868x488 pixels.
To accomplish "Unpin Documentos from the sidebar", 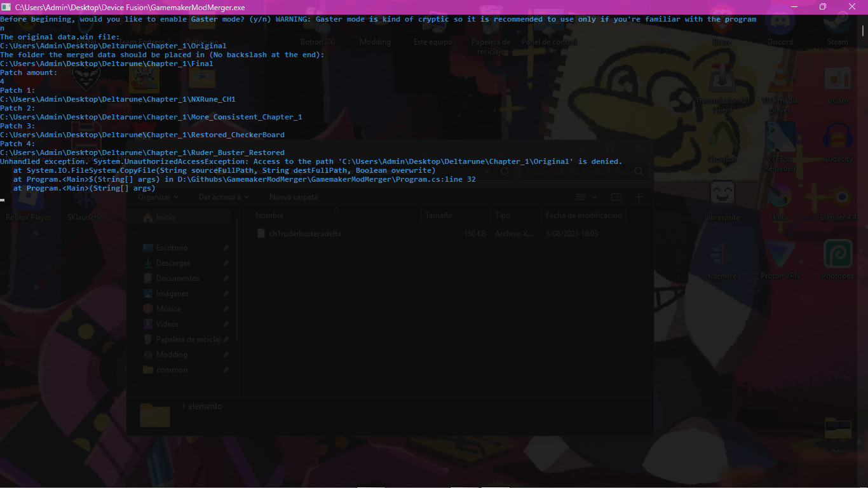I will 226,278.
